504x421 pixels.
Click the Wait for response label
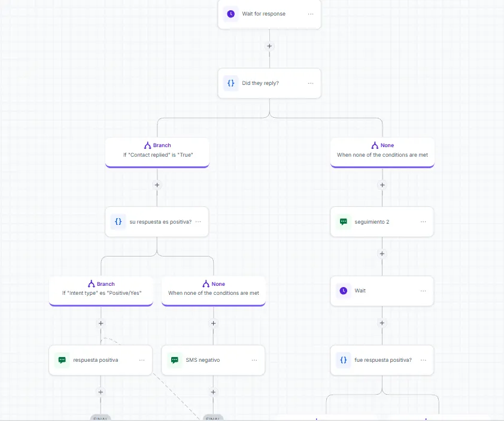pos(263,14)
